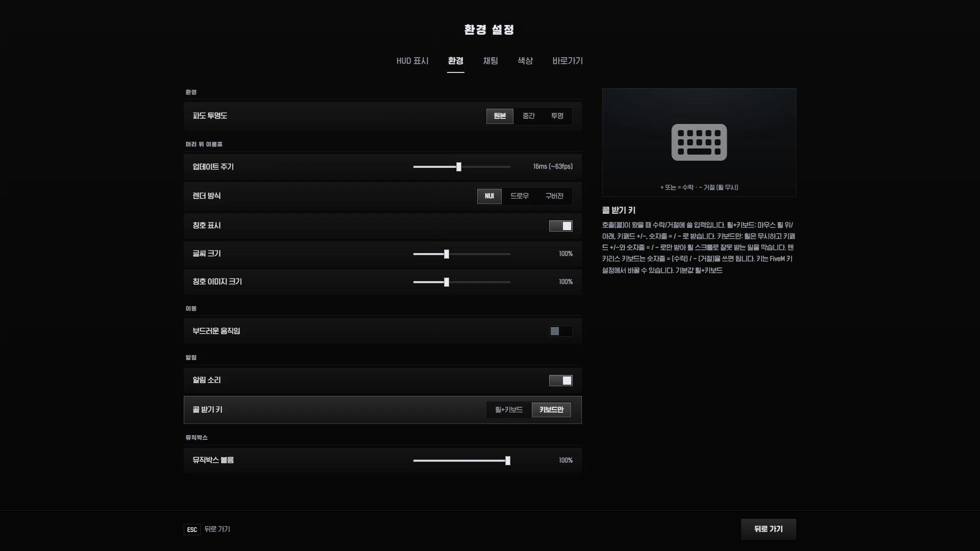This screenshot has width=980, height=551.
Task: Click the 뮤직박스 볼륨 slider handle
Action: click(508, 461)
